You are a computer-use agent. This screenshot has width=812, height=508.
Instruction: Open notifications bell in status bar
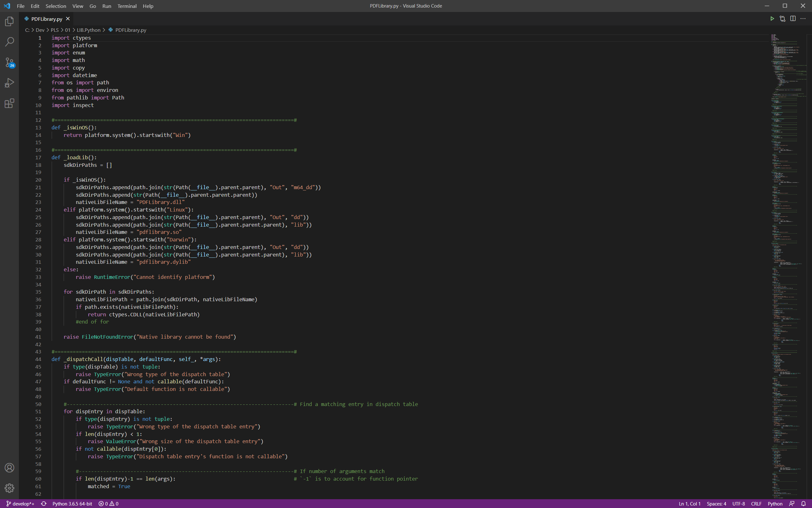point(803,504)
